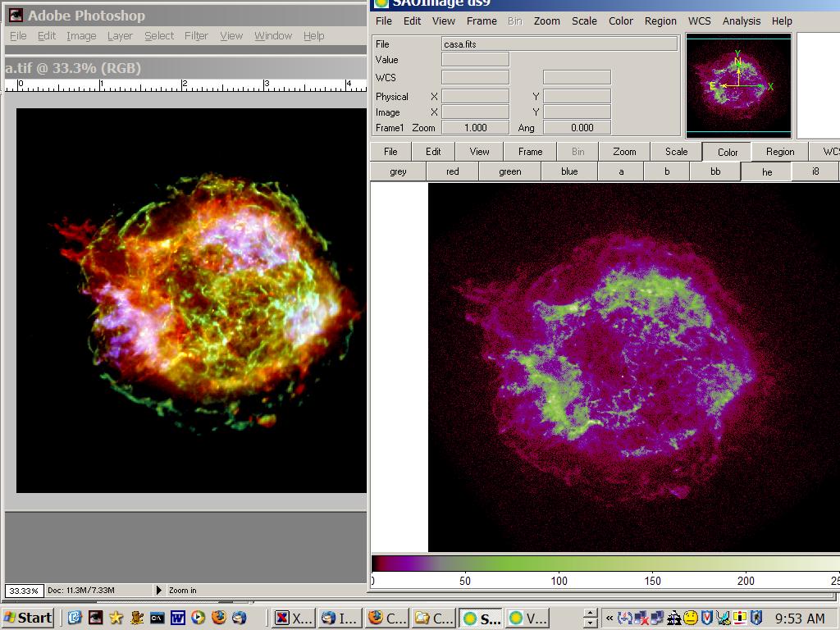Open ds9 Analysis menu
The height and width of the screenshot is (630, 840).
pos(742,21)
